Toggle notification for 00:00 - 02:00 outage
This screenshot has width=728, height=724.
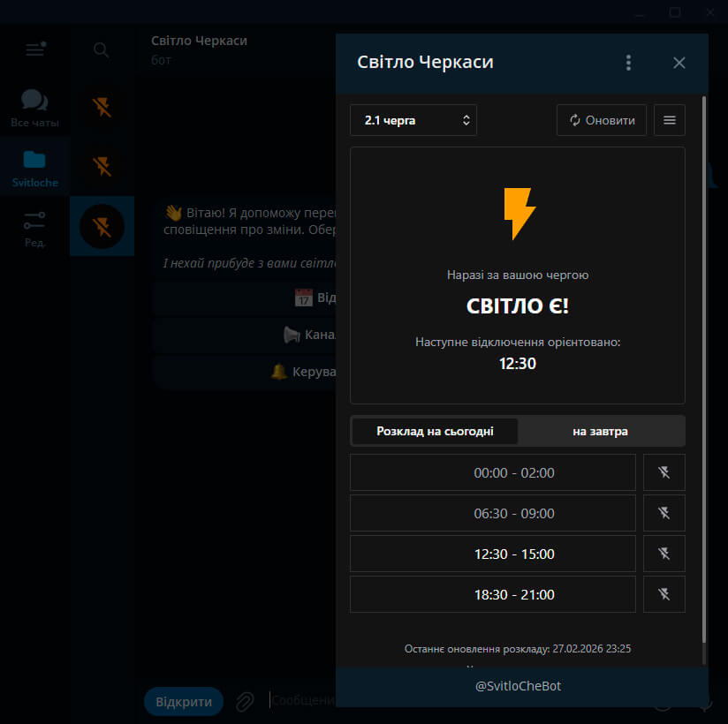pyautogui.click(x=664, y=472)
